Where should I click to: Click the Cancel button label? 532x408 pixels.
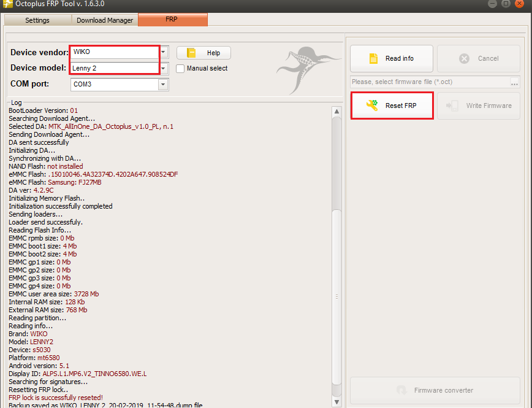click(x=488, y=58)
